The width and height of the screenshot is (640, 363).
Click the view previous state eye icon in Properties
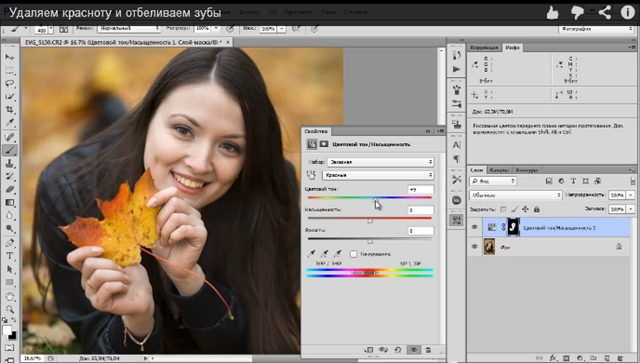point(383,350)
